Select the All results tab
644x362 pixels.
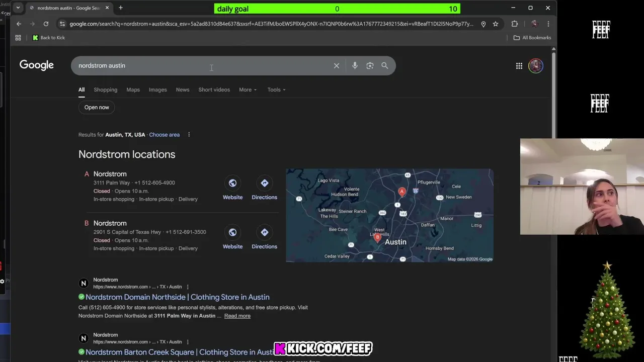coord(82,90)
